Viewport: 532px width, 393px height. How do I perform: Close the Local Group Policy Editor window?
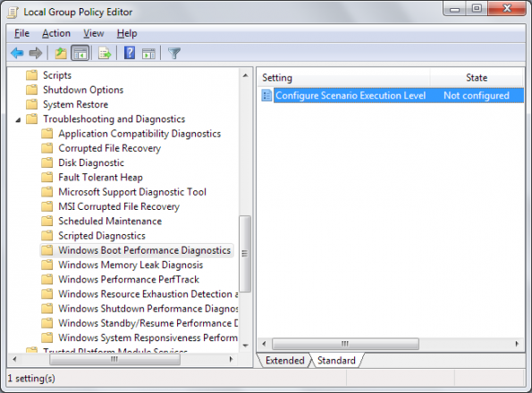(x=507, y=9)
